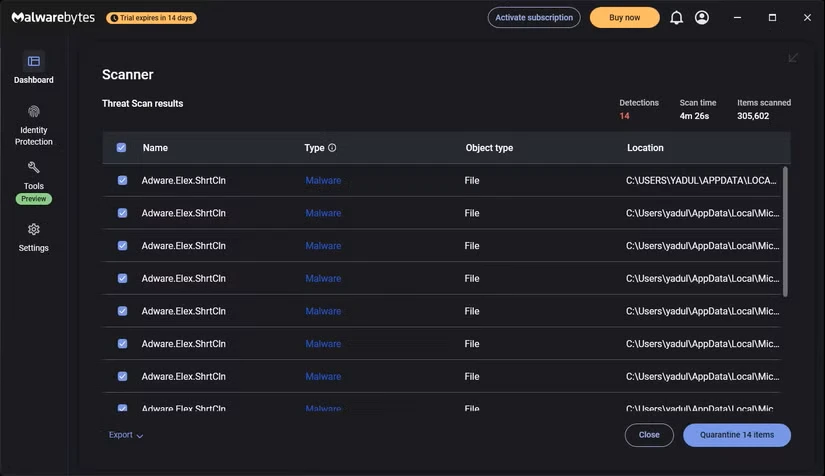Sort by the Name column header
This screenshot has width=825, height=476.
pos(155,148)
